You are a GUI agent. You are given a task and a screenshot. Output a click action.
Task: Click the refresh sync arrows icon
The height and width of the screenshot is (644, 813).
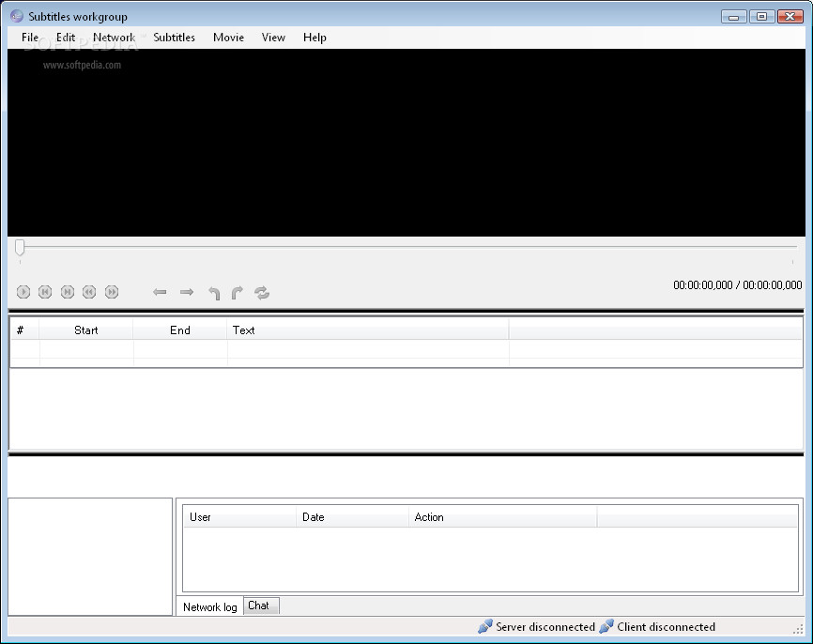click(x=262, y=293)
